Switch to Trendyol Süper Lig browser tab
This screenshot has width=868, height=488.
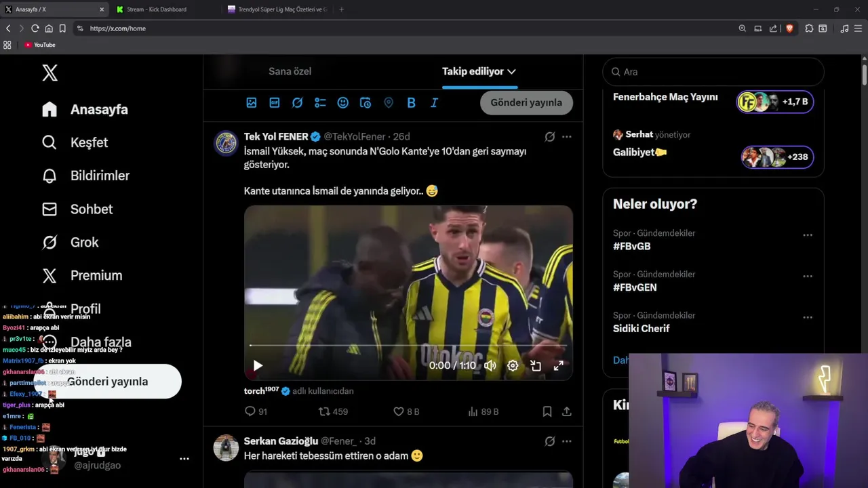click(x=278, y=9)
